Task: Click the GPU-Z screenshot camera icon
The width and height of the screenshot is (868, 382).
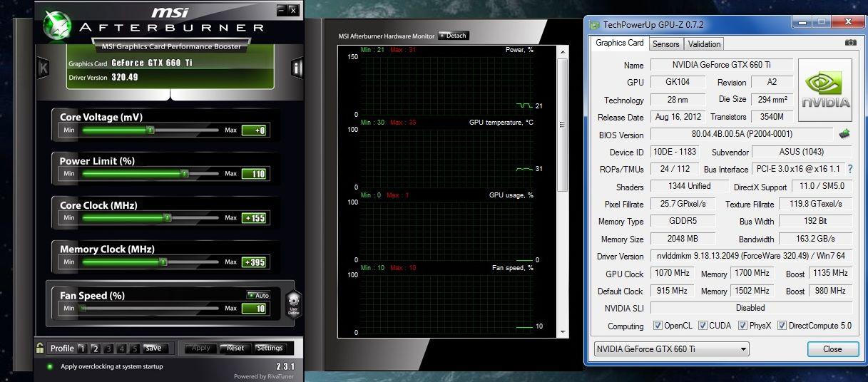Action: tap(850, 43)
